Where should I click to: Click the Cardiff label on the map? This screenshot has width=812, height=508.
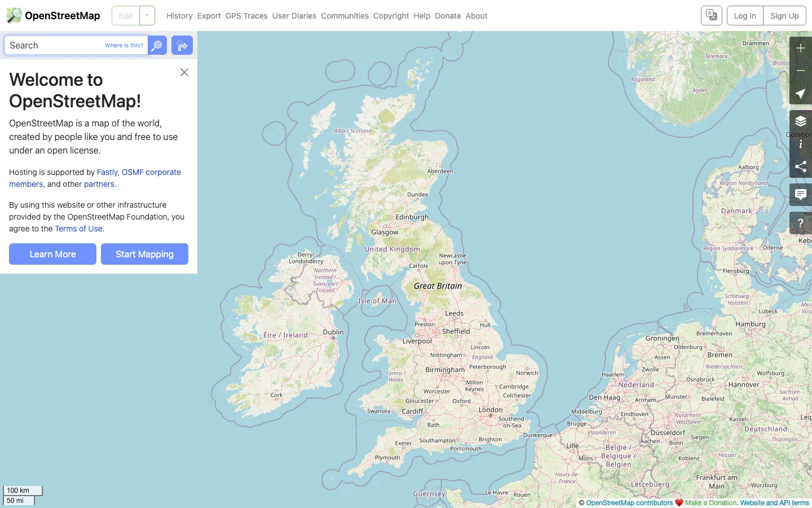(x=412, y=411)
